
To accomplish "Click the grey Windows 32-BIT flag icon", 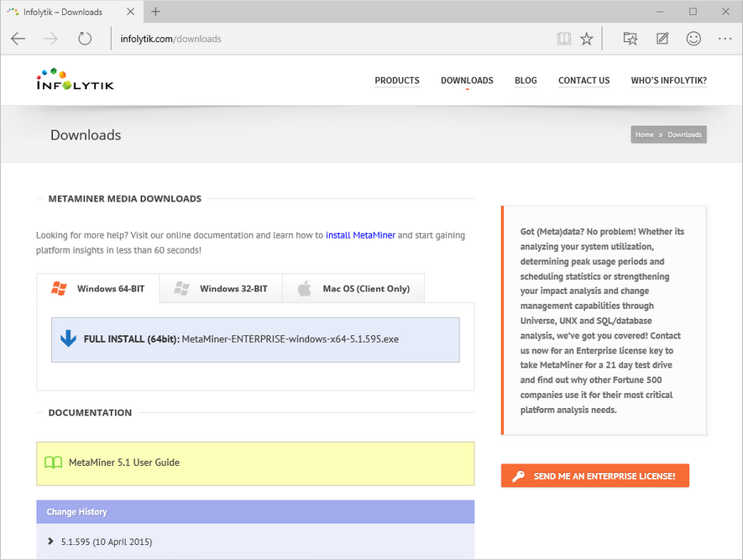I will [x=181, y=288].
